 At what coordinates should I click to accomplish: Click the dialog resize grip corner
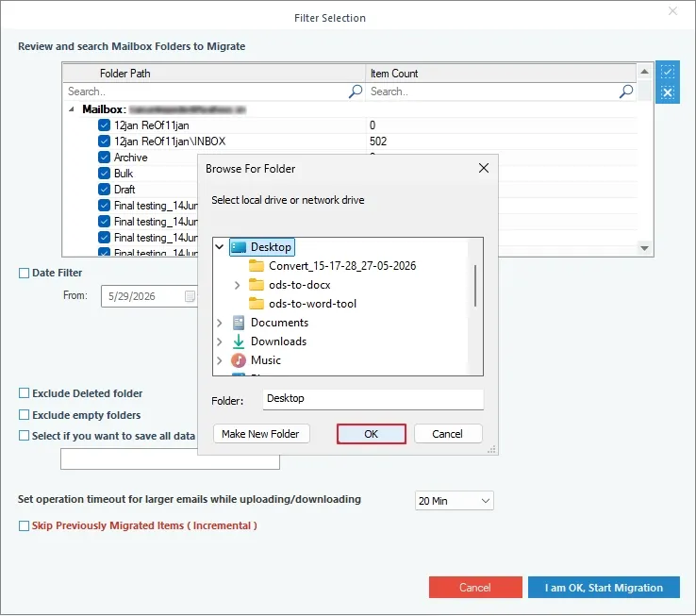tap(491, 449)
